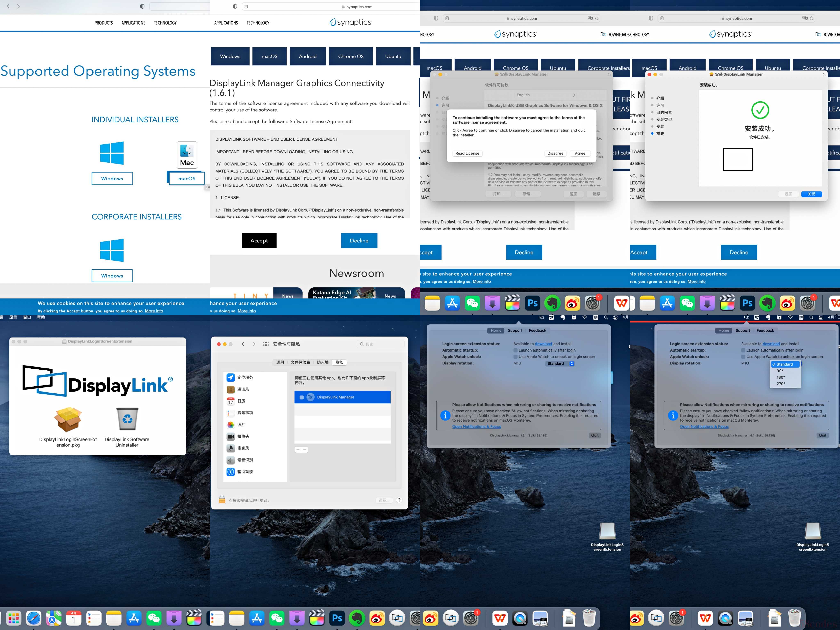Select 日历 row in privacy list
840x630 pixels.
255,401
